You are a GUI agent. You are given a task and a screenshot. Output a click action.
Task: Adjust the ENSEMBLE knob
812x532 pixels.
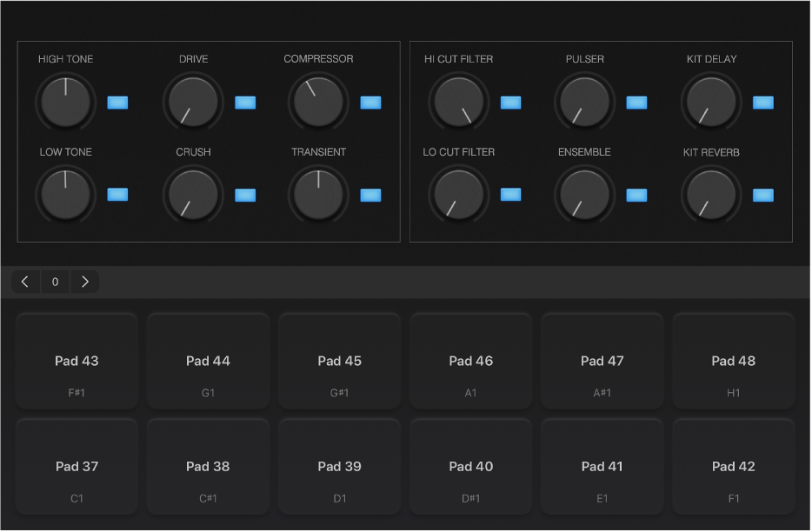coord(584,195)
